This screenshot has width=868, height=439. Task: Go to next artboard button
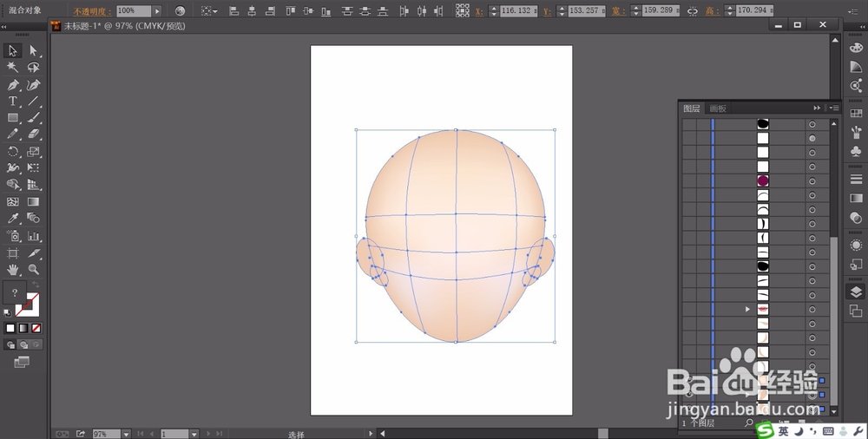coord(208,434)
